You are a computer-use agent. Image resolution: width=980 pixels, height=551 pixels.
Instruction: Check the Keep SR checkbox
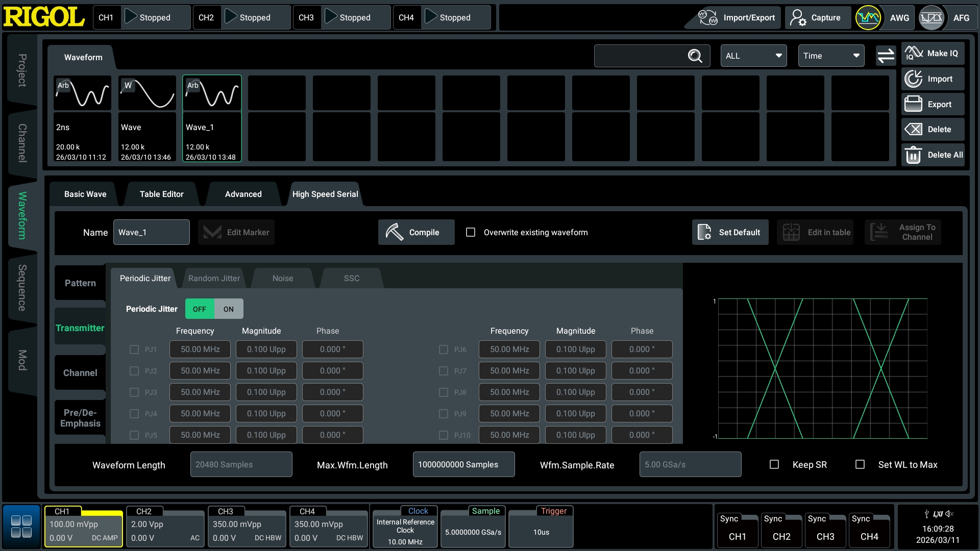click(x=774, y=465)
